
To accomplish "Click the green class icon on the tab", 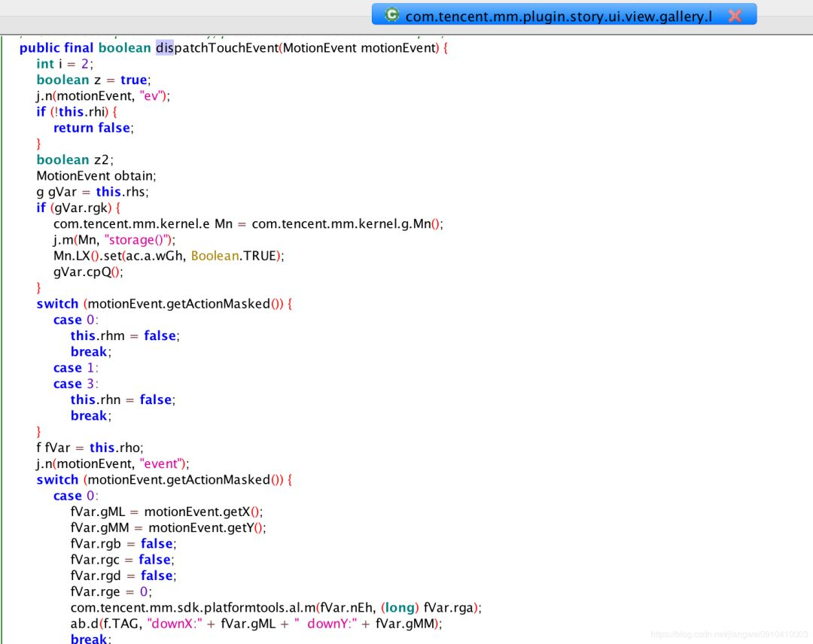I will pos(391,15).
